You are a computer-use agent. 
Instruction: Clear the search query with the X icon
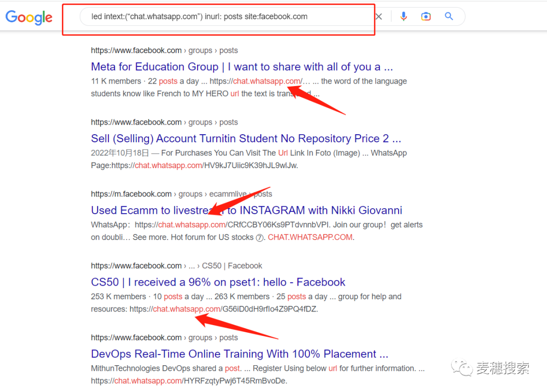pos(379,17)
